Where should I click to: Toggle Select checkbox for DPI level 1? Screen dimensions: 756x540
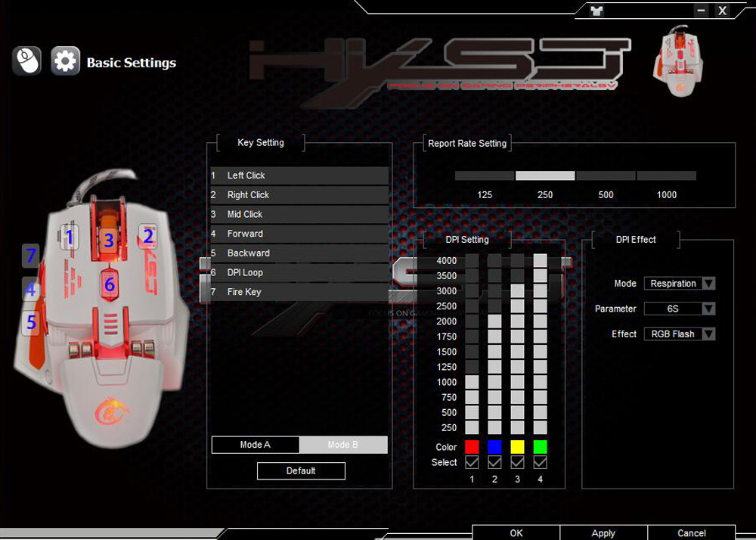point(472,462)
